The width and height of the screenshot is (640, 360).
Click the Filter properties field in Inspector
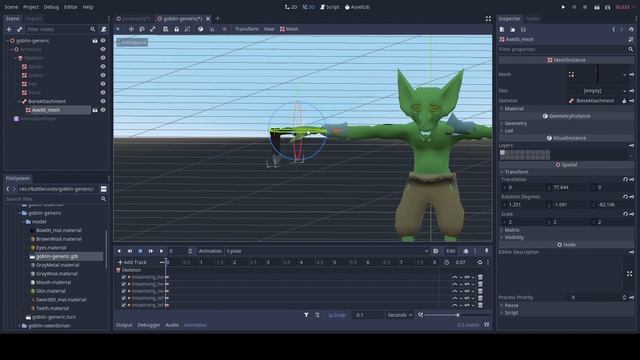click(566, 49)
